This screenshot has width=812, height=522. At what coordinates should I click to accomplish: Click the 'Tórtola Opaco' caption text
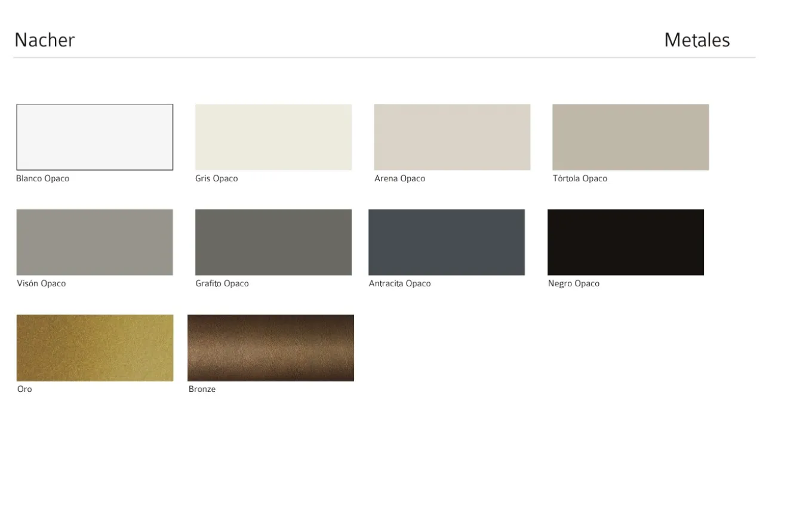pos(580,178)
